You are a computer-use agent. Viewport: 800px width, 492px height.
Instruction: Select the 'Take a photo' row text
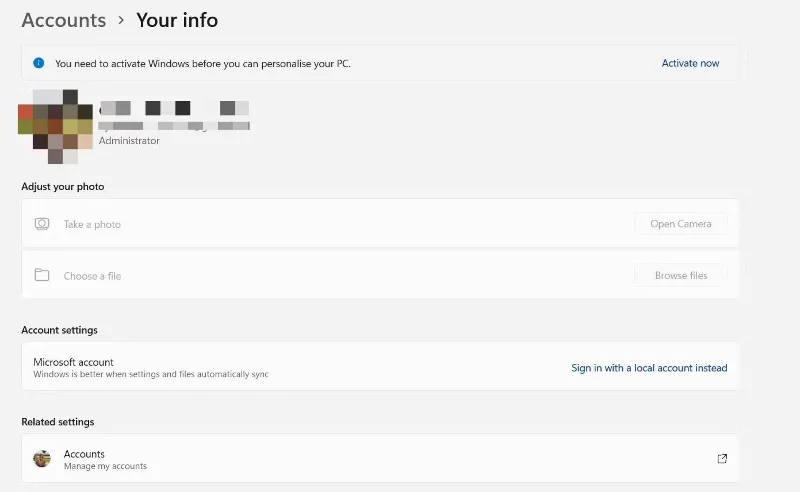click(92, 224)
